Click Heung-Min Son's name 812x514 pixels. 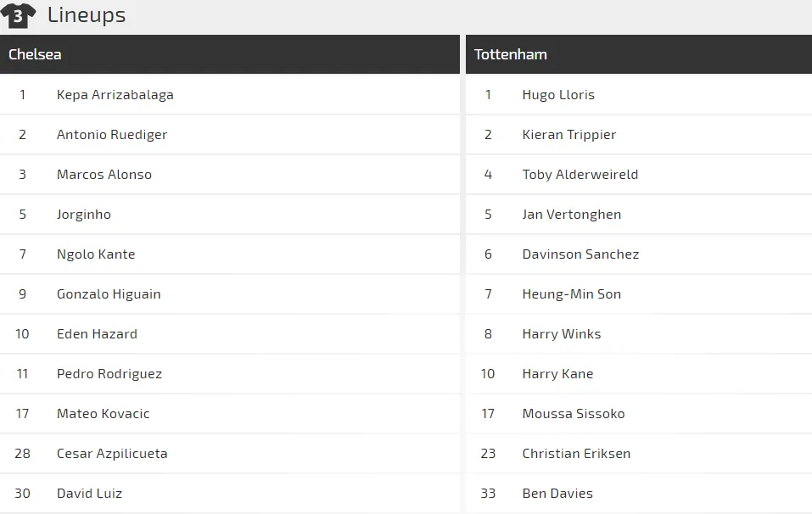(x=572, y=293)
